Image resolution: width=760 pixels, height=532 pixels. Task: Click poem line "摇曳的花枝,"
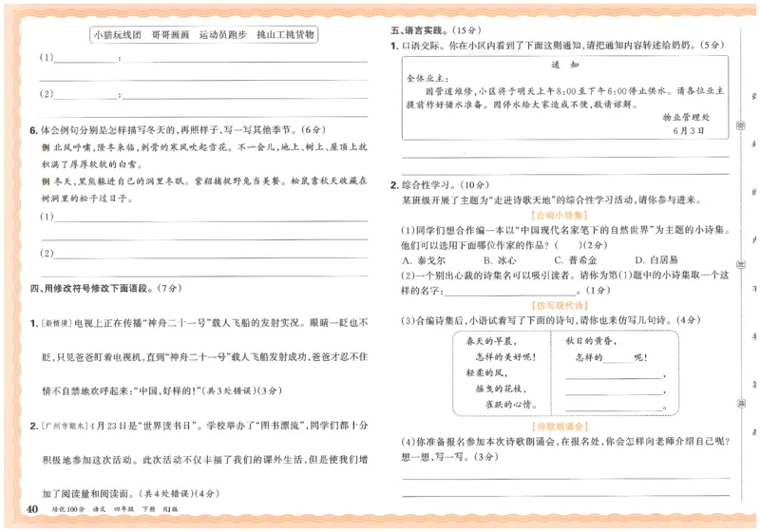pos(501,389)
